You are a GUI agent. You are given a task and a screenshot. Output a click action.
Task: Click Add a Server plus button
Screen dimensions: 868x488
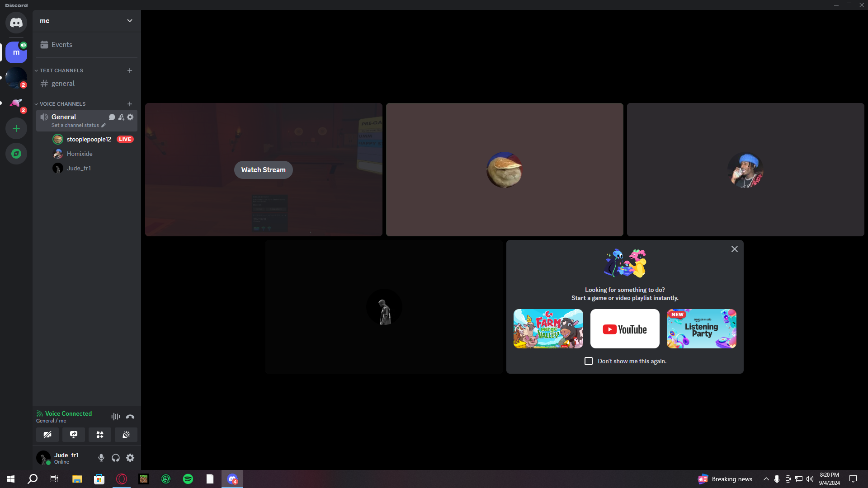point(16,128)
